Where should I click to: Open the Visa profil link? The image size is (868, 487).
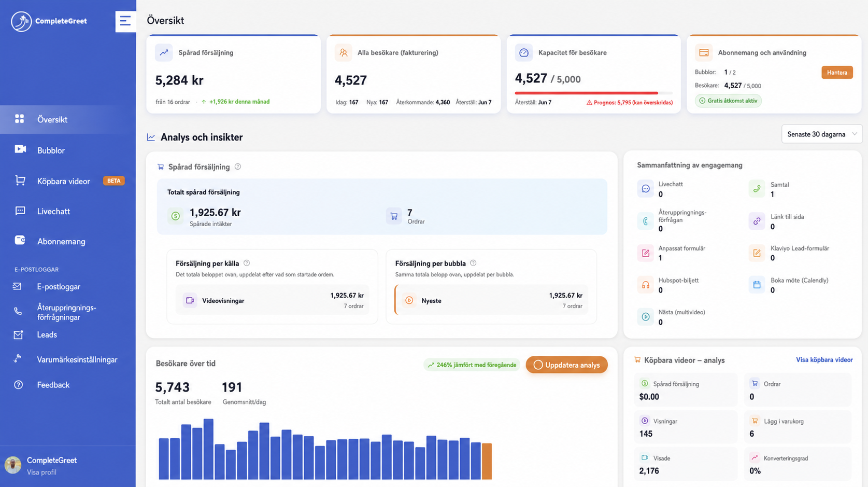(41, 472)
